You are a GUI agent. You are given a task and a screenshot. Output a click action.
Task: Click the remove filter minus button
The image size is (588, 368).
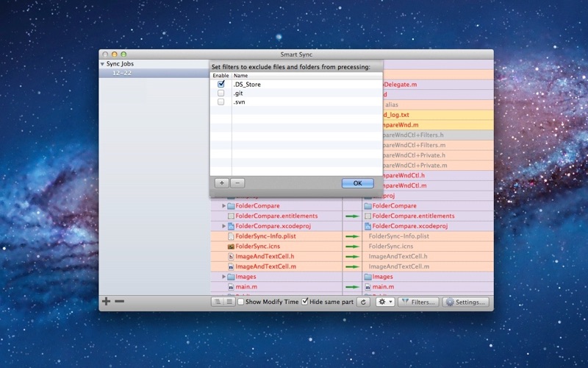[x=237, y=183]
